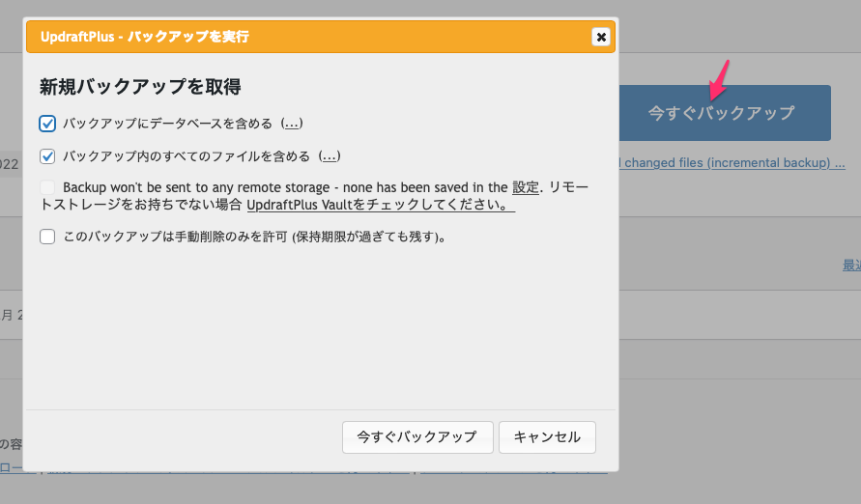
Task: Open the incremental backup link behind the dialog
Action: (x=732, y=163)
